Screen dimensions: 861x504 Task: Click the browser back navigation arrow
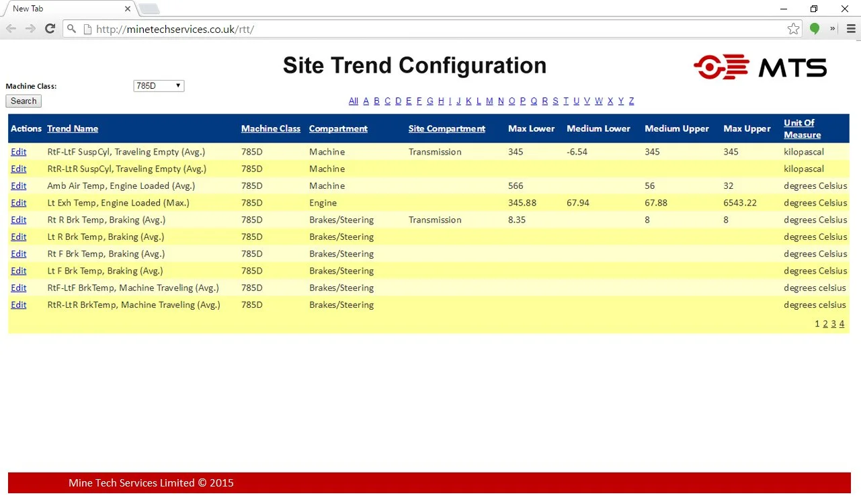[11, 29]
